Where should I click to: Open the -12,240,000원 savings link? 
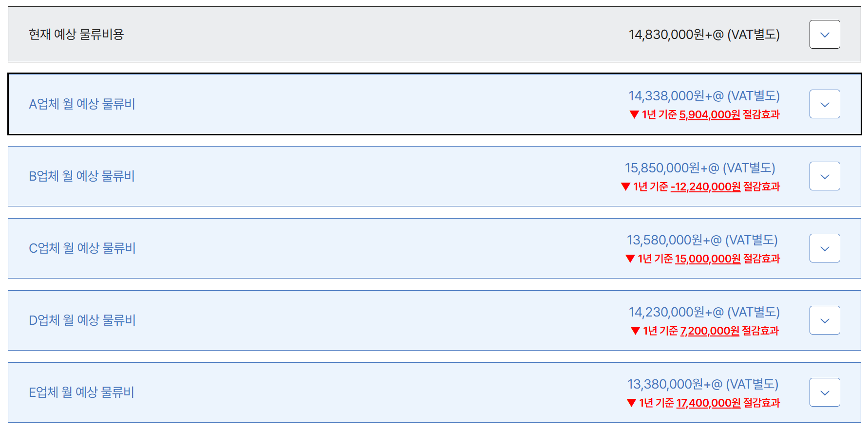(x=705, y=187)
